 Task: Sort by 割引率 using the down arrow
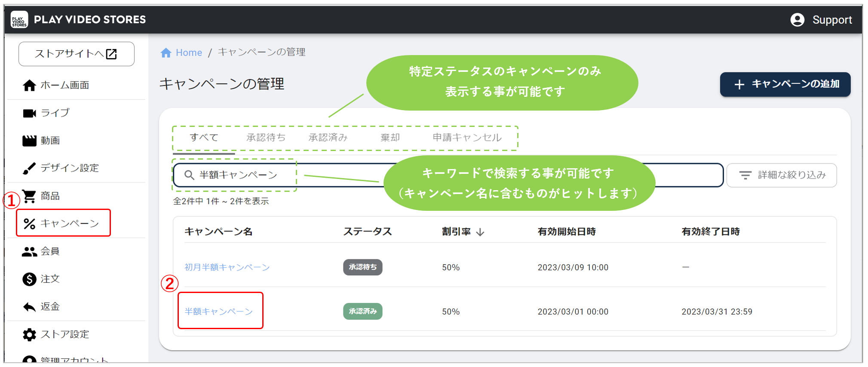click(480, 232)
